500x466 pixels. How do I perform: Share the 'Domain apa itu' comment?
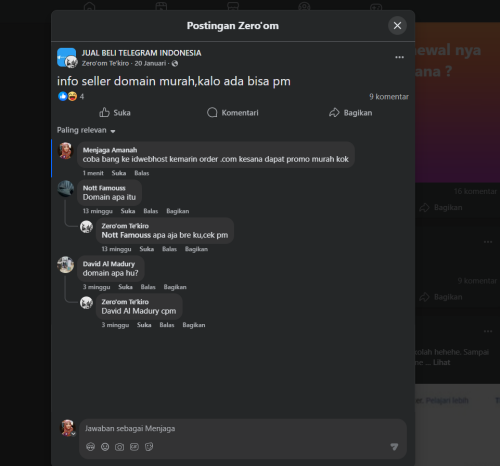178,211
